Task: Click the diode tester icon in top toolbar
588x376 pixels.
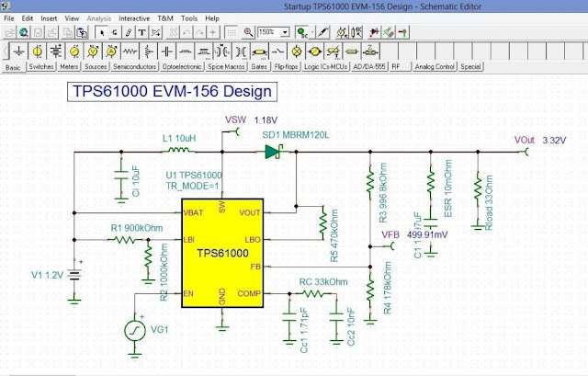Action: point(374,33)
